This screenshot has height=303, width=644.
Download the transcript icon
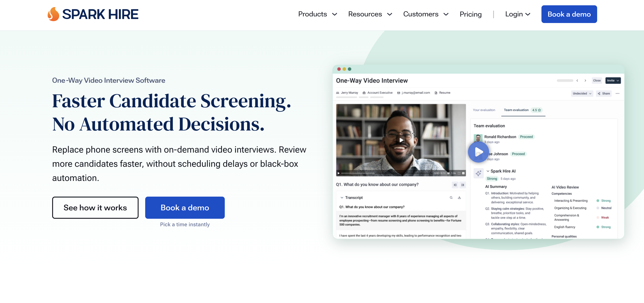point(459,198)
